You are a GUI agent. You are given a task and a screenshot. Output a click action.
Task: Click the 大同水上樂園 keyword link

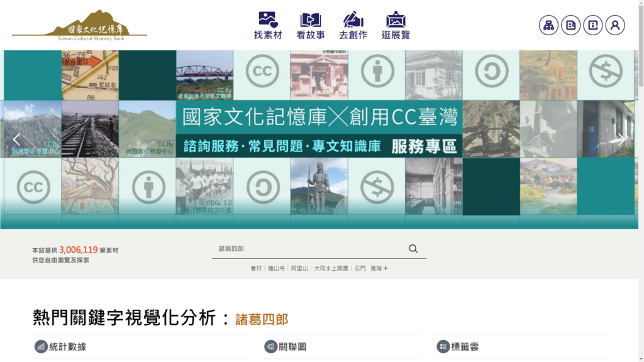coord(331,268)
